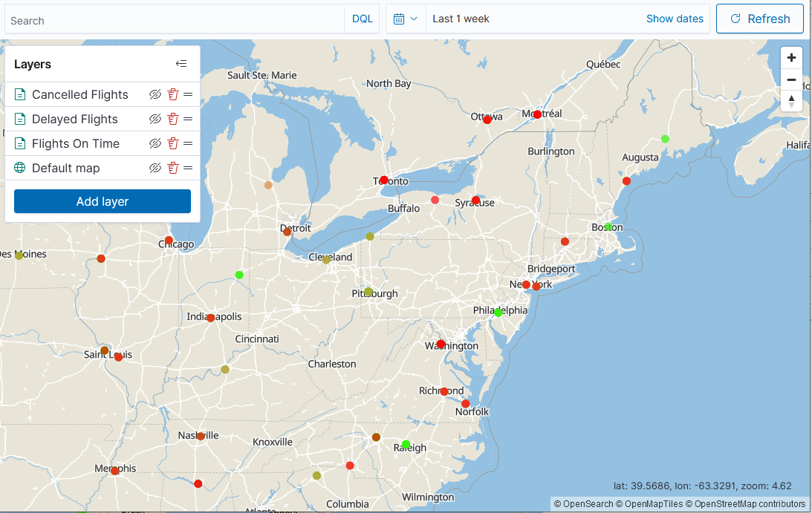The height and width of the screenshot is (513, 812).
Task: Grab the Flights On Time reorder handle
Action: point(188,143)
